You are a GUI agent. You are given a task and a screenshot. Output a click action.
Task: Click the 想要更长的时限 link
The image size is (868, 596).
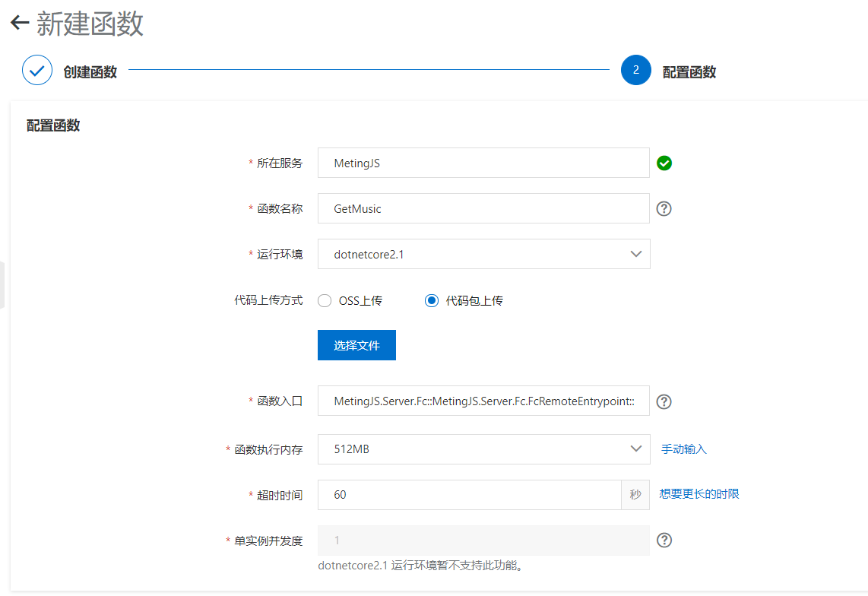click(698, 494)
